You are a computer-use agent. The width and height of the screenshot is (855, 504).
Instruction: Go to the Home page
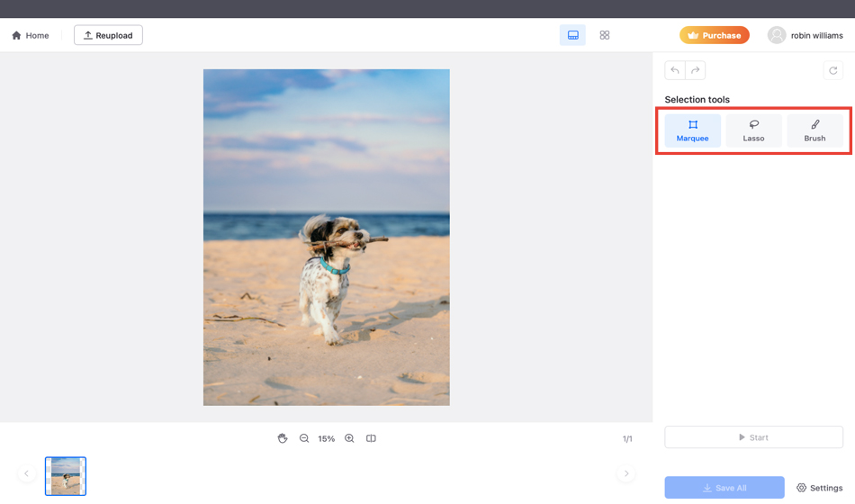pos(31,35)
